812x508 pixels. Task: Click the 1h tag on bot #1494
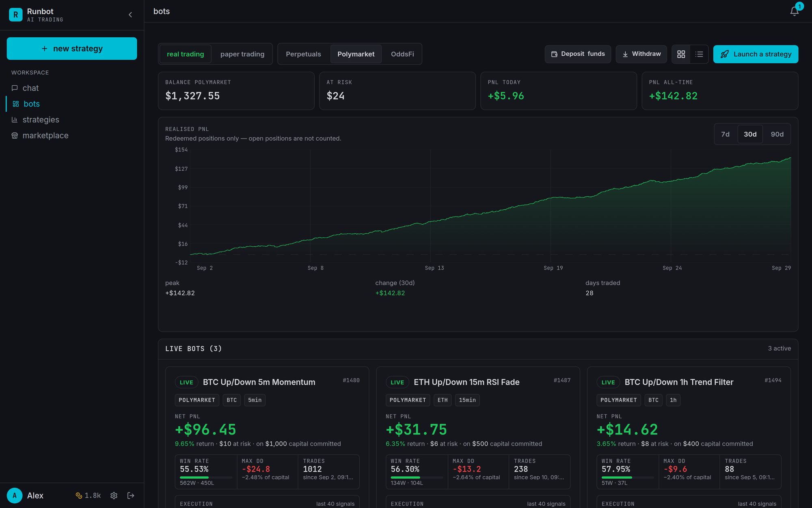pyautogui.click(x=673, y=400)
